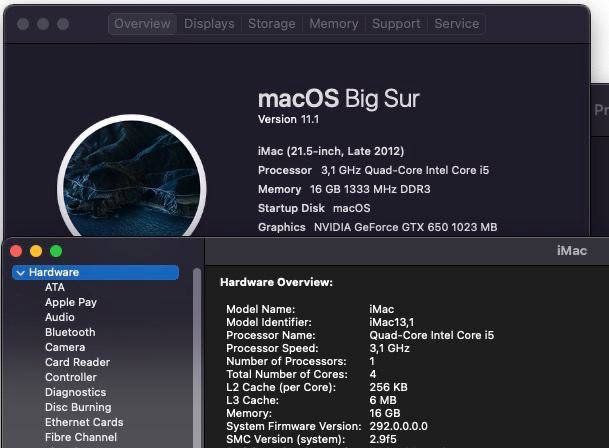Collapse the Hardware tree section
Viewport: 609px width, 448px height.
tap(21, 273)
